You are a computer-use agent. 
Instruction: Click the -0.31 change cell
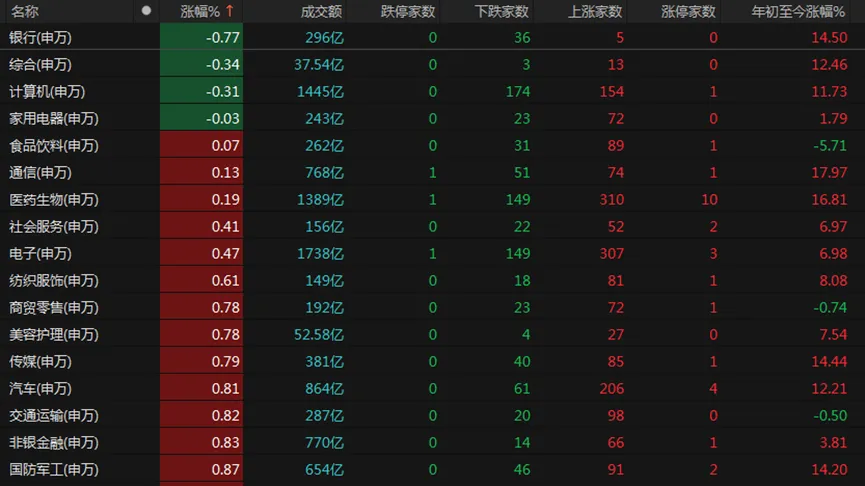click(x=201, y=92)
